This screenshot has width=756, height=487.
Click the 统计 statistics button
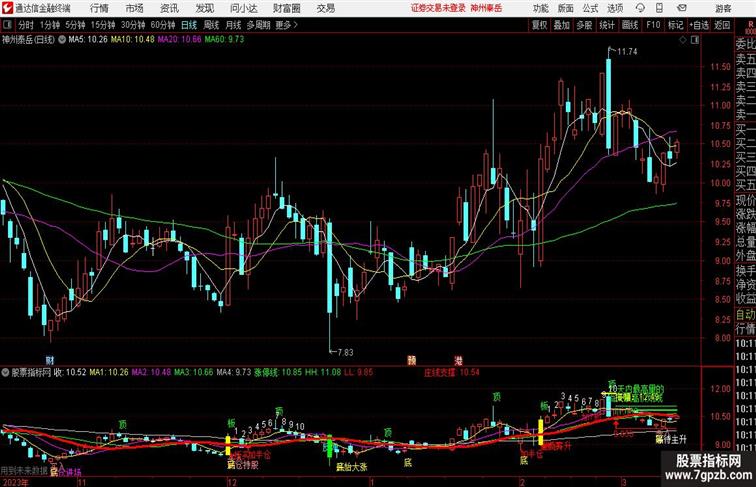607,25
